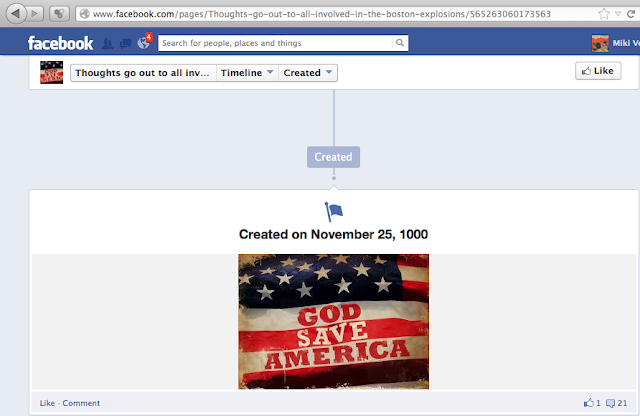The image size is (640, 416).
Task: Open notifications globe with red badge
Action: pos(144,42)
